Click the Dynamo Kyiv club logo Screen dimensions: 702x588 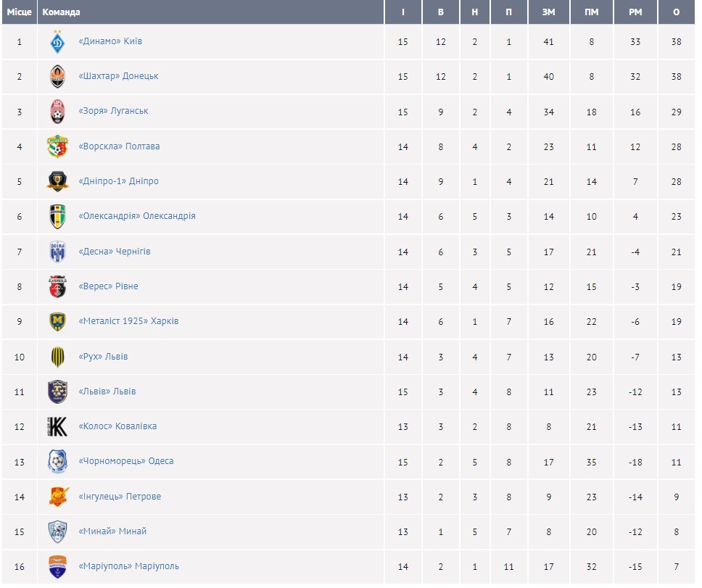point(57,42)
